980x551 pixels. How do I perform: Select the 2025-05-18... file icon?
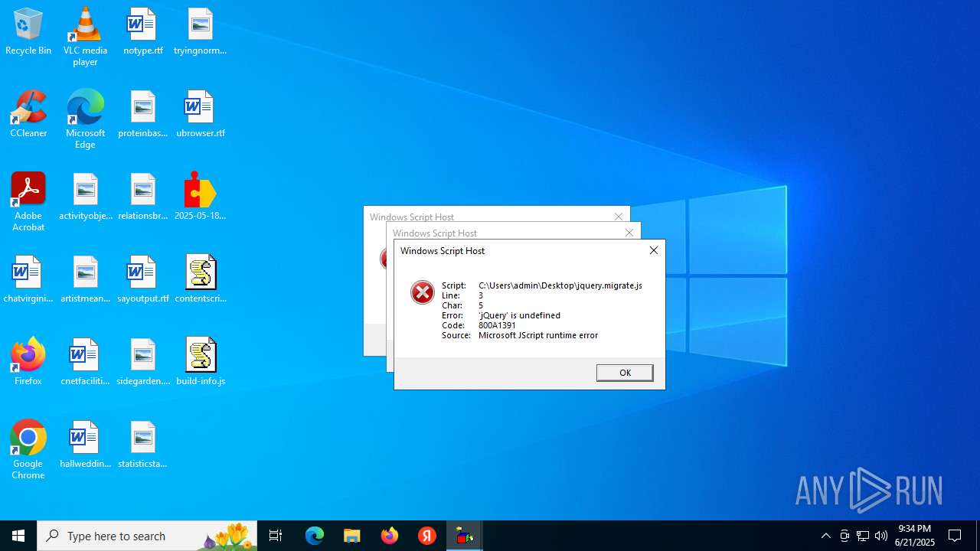[200, 197]
